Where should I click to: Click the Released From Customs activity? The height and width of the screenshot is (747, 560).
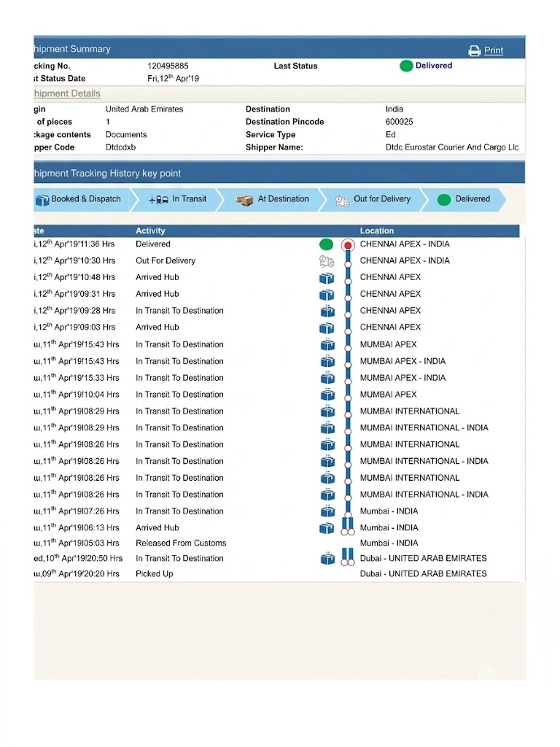point(181,543)
